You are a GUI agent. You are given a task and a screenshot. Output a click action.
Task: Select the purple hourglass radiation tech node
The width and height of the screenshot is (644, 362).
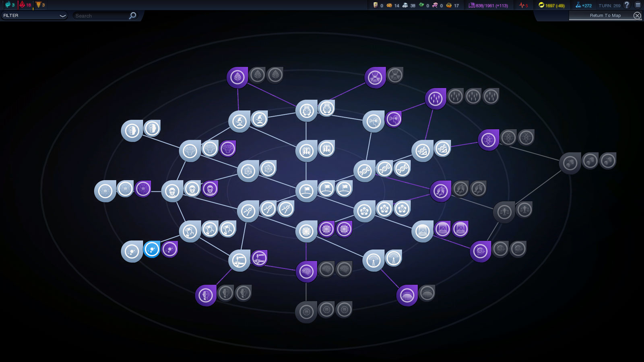375,77
